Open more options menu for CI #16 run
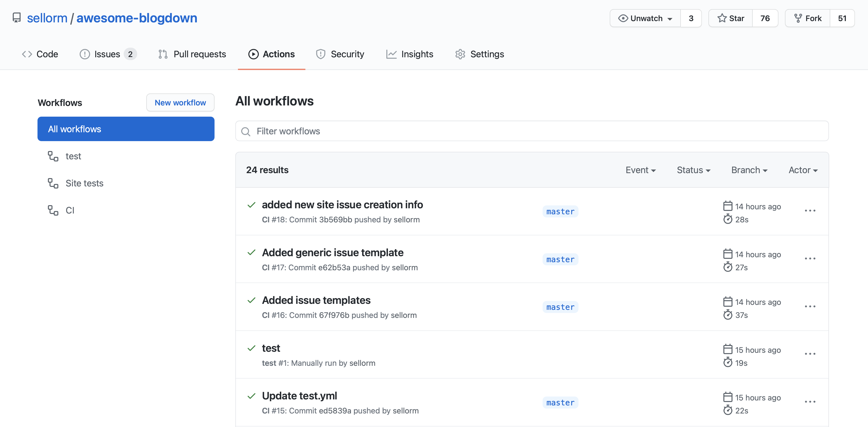 point(810,307)
